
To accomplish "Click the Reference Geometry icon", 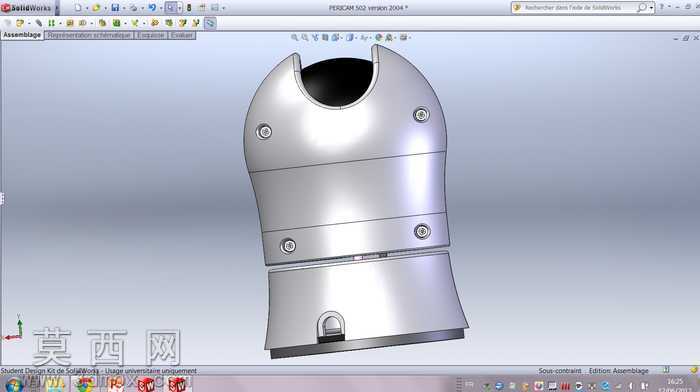I will [135, 23].
